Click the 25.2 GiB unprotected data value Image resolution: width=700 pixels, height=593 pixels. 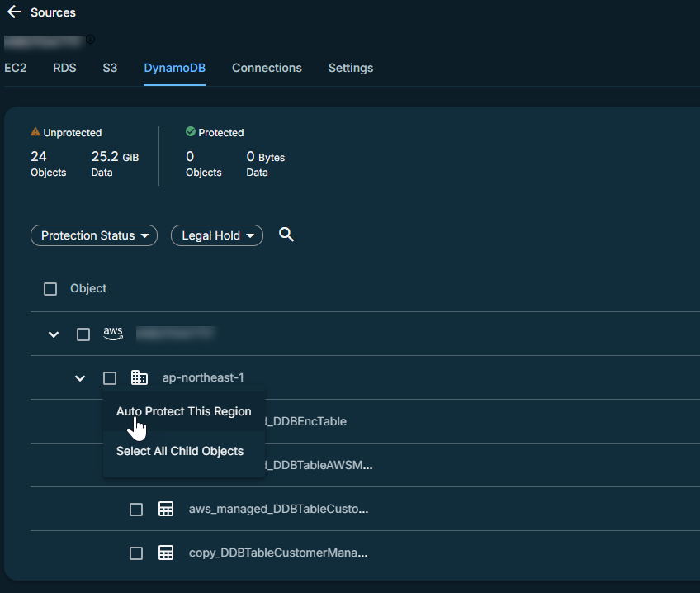click(x=116, y=157)
